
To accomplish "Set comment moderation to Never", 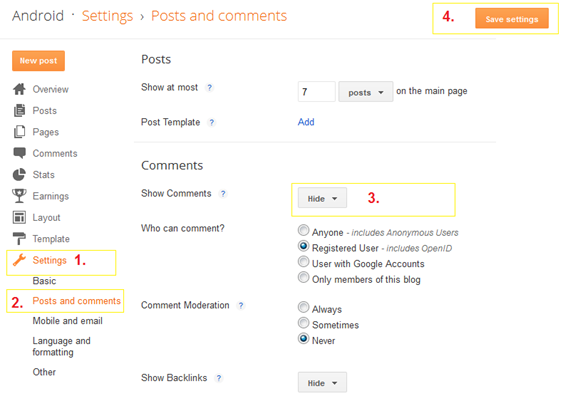I will 303,339.
